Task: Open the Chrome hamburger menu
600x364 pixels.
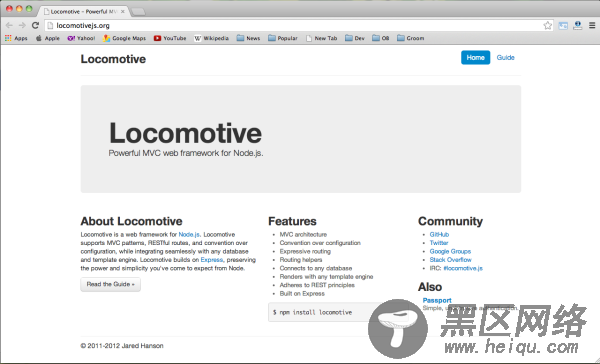Action: point(592,25)
